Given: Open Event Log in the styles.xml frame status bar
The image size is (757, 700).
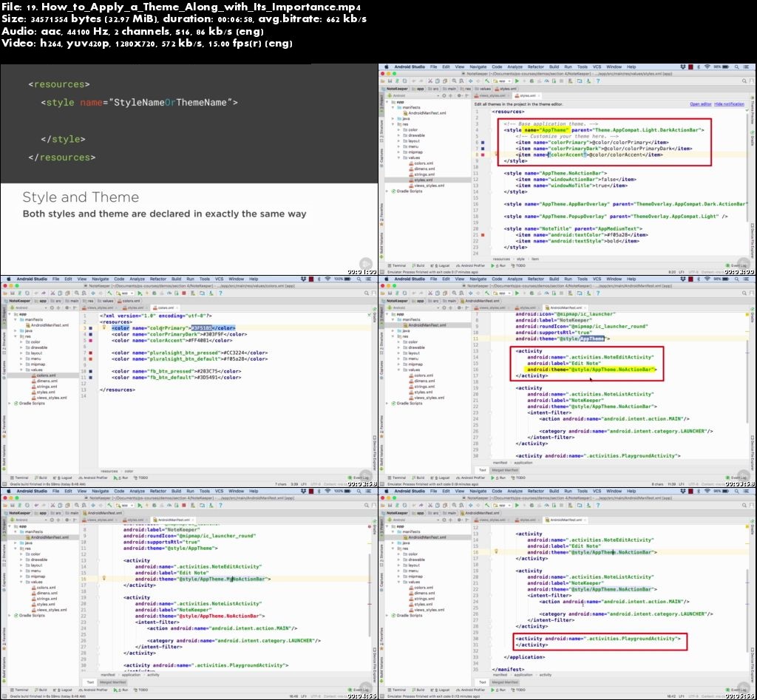Looking at the screenshot, I should tap(739, 265).
